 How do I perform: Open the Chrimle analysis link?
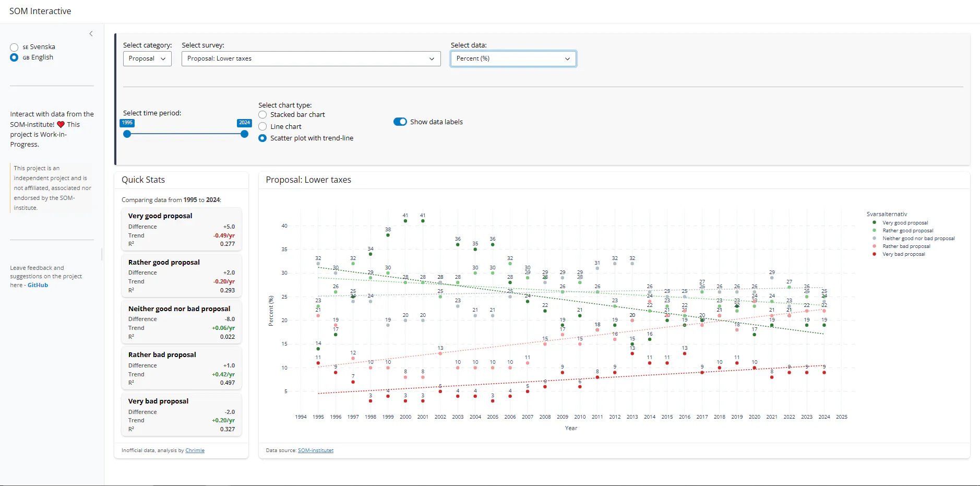click(x=195, y=451)
